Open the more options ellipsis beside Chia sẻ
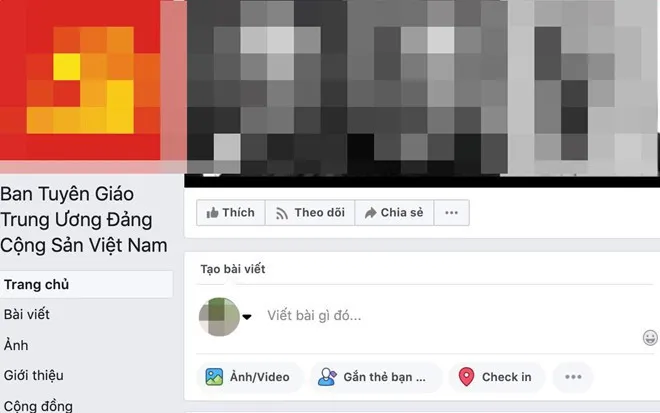The width and height of the screenshot is (660, 413). 452,213
